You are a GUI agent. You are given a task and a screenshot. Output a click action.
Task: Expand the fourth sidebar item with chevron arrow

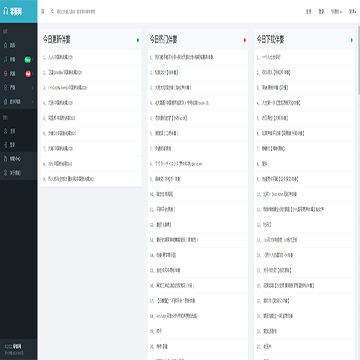pos(19,88)
